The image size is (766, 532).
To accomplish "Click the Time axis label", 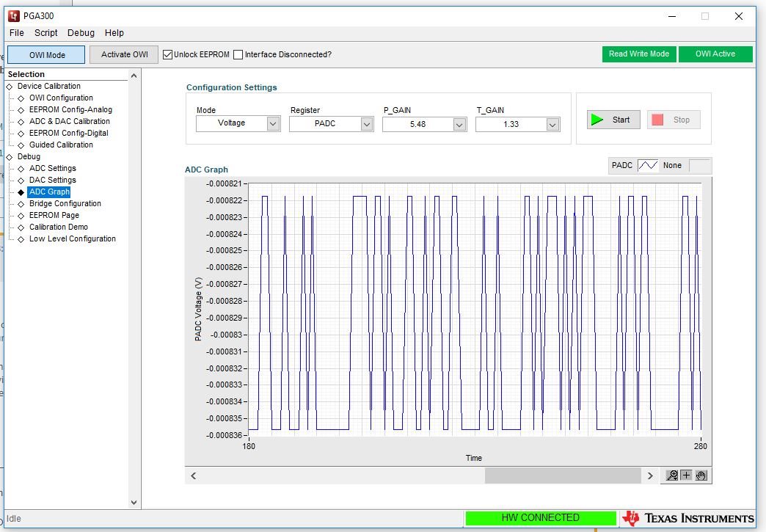I will pyautogui.click(x=474, y=458).
